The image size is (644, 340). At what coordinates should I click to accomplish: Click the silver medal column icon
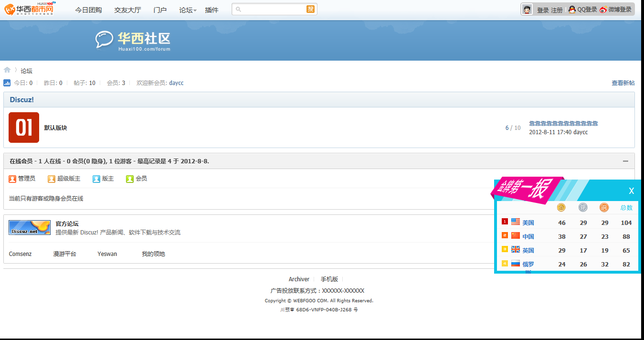pos(583,207)
